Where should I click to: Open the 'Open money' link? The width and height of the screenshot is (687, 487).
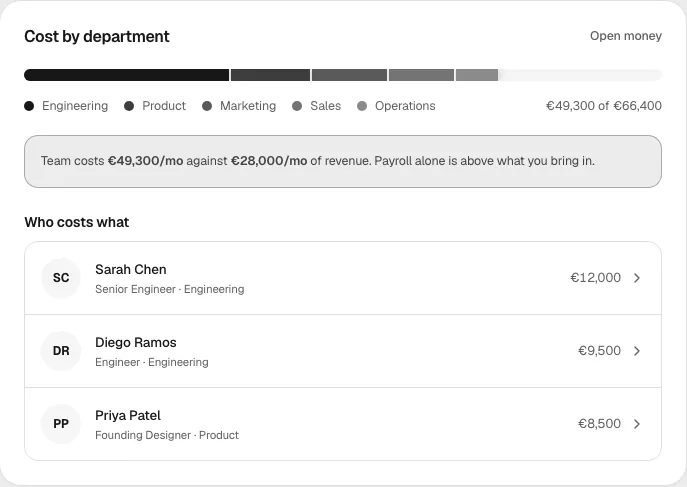(x=626, y=36)
